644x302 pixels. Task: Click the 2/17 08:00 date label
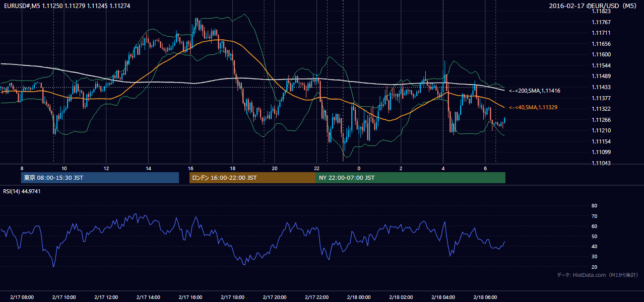pyautogui.click(x=22, y=297)
